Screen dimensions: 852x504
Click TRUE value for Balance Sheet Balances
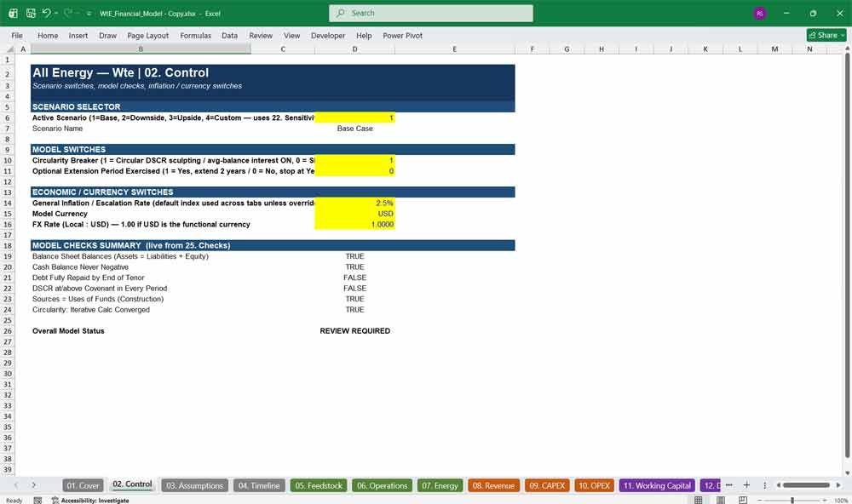pyautogui.click(x=354, y=256)
